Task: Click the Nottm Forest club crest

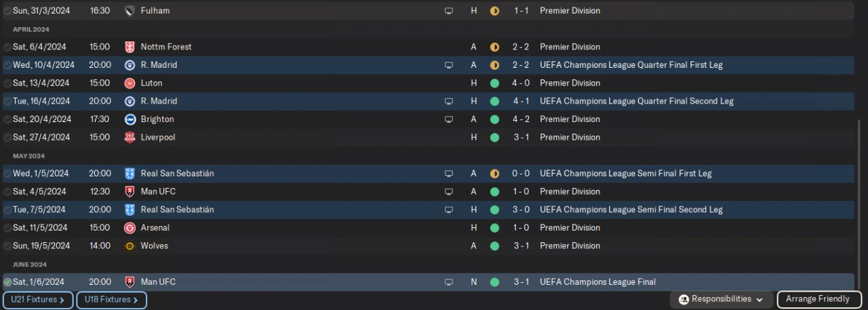Action: (x=130, y=47)
